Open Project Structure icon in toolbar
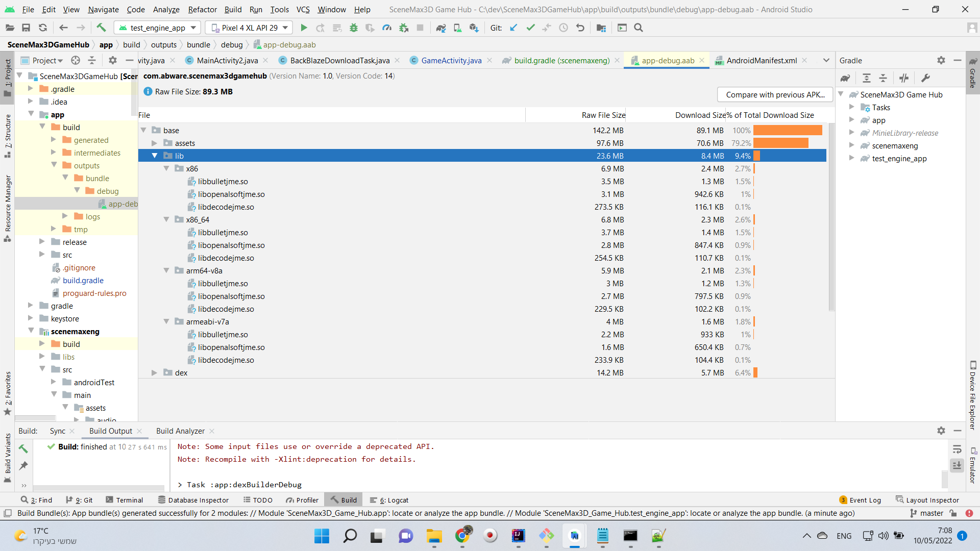This screenshot has width=980, height=551. [x=601, y=28]
